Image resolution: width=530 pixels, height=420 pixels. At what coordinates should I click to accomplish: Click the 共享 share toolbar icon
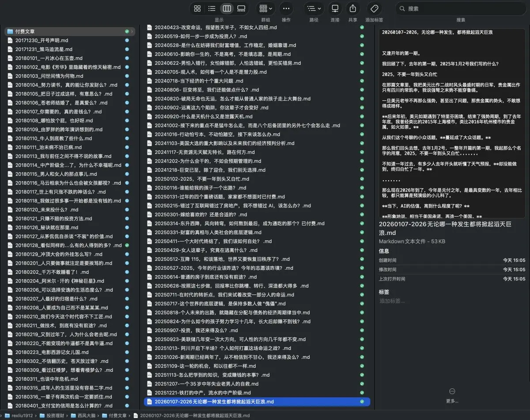[x=353, y=8]
